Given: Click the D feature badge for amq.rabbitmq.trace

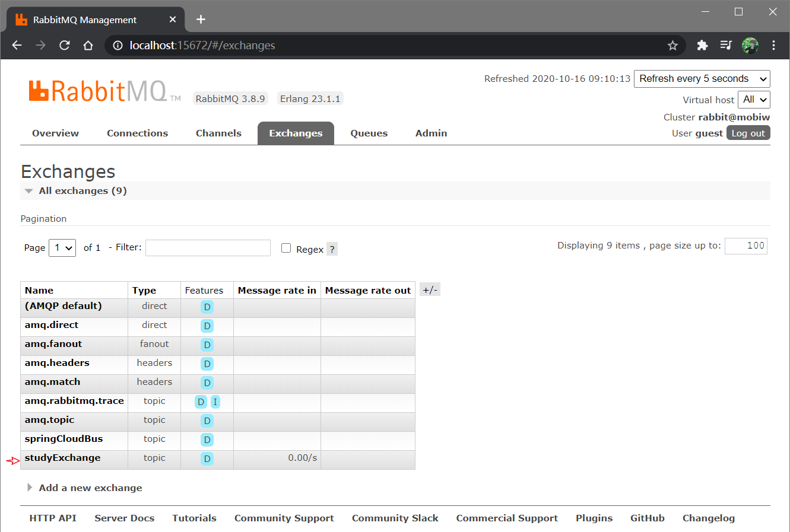Looking at the screenshot, I should [201, 402].
